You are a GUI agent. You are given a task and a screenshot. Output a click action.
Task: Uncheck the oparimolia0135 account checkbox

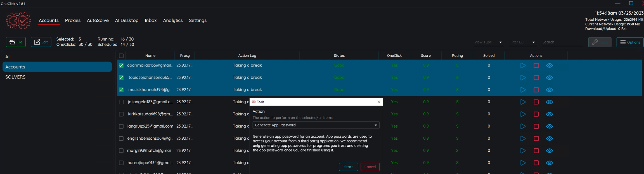click(x=121, y=66)
